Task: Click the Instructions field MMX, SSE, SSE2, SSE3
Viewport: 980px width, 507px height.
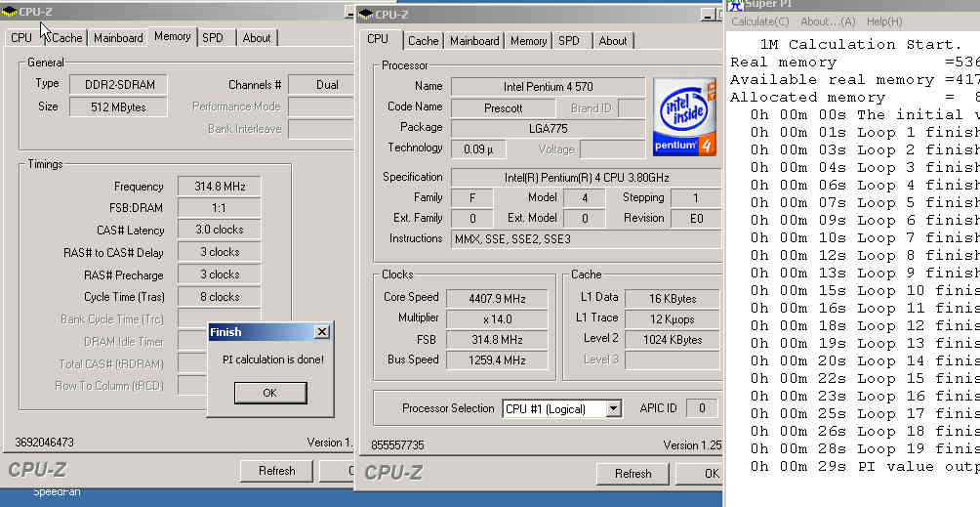Action: point(587,238)
